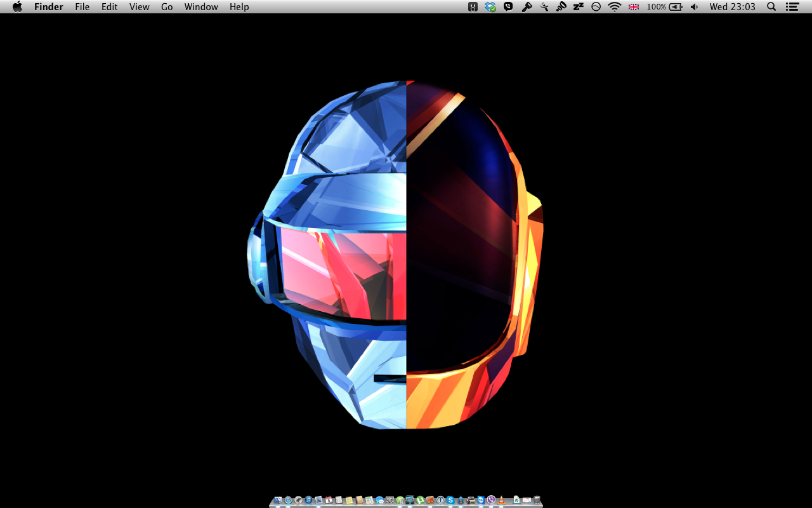Open VLC traffic cone in the Dock
This screenshot has width=812, height=508.
pyautogui.click(x=501, y=500)
